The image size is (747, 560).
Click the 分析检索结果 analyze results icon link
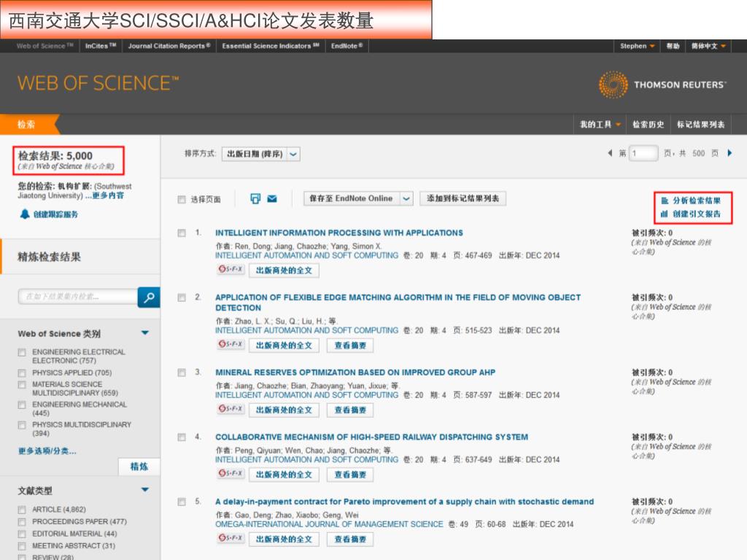[x=691, y=201]
